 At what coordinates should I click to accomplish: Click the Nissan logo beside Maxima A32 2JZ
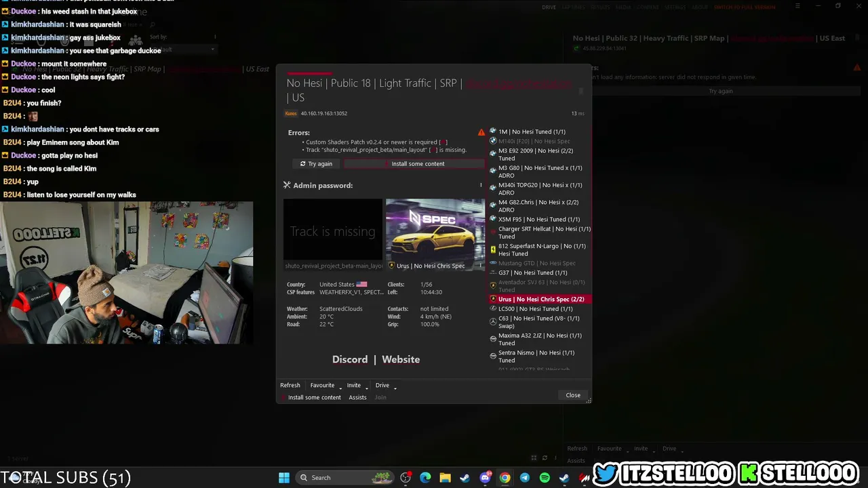[x=493, y=338]
